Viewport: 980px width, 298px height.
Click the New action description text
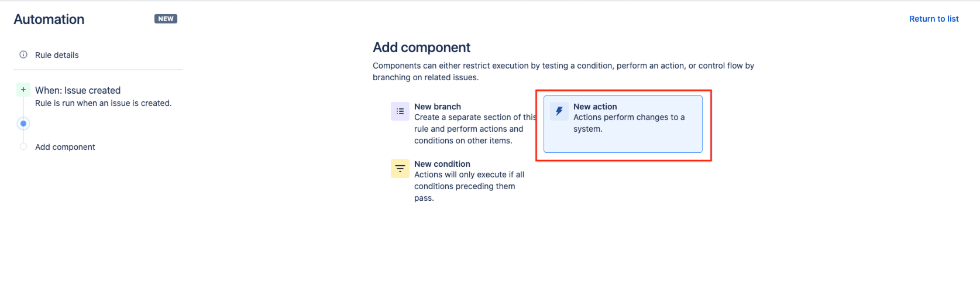coord(629,123)
